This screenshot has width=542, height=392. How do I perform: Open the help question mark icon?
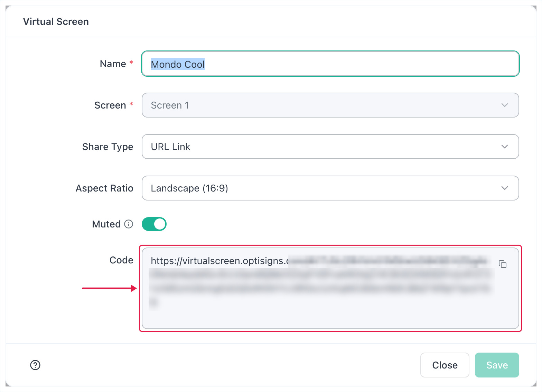click(35, 365)
